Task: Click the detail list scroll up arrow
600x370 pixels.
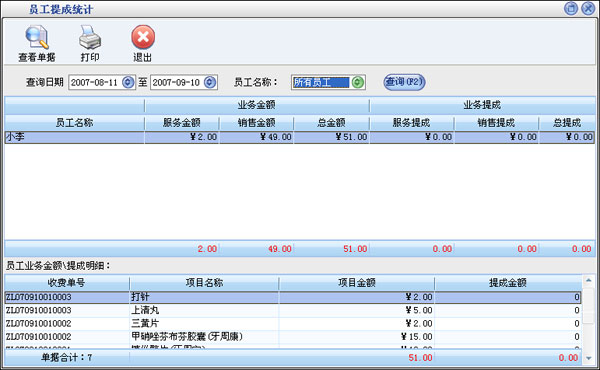Action: point(589,281)
